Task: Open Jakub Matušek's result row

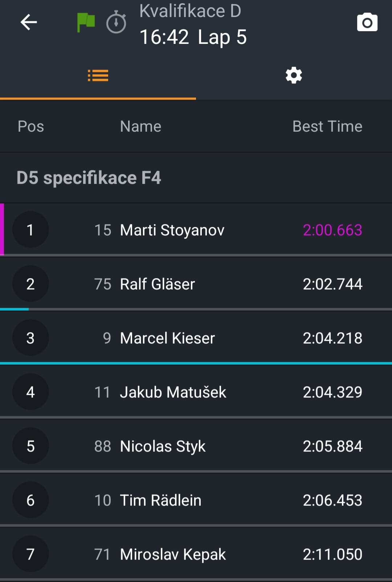Action: coord(173,392)
